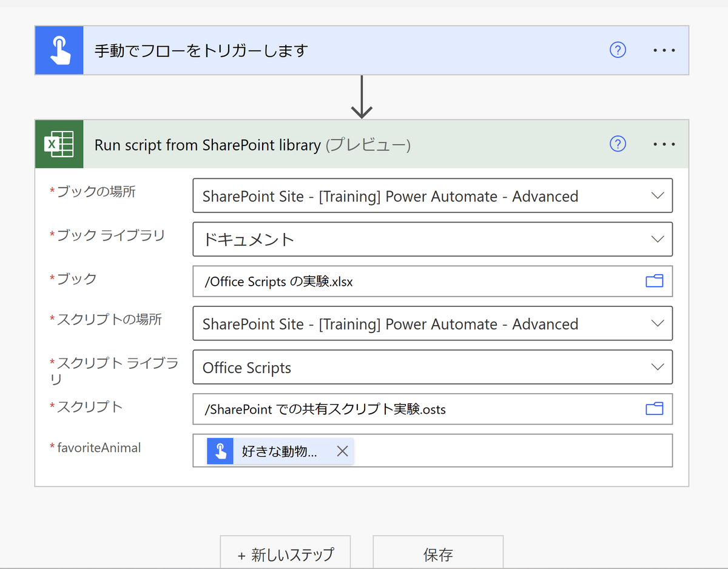This screenshot has width=728, height=569.
Task: Expand the ブックの場所 dropdown
Action: (x=657, y=196)
